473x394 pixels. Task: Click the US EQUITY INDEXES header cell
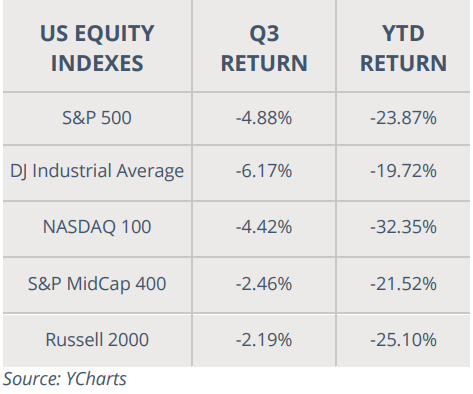click(x=97, y=48)
